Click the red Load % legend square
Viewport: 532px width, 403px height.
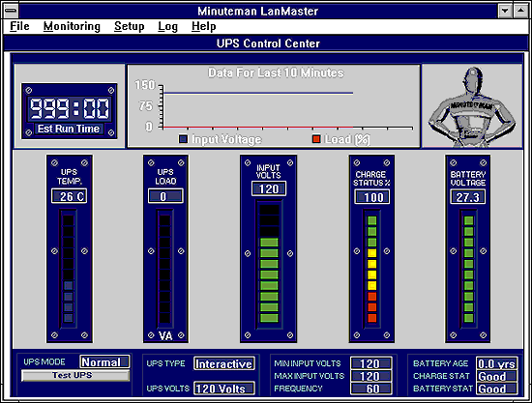pyautogui.click(x=316, y=139)
